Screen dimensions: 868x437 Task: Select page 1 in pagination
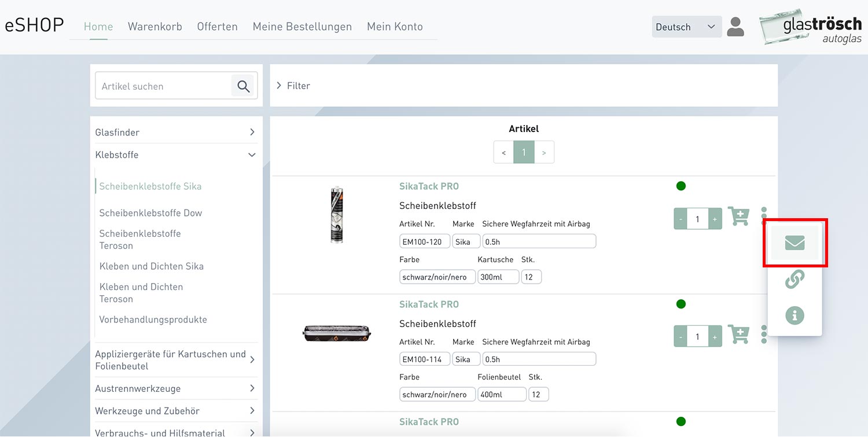point(524,152)
